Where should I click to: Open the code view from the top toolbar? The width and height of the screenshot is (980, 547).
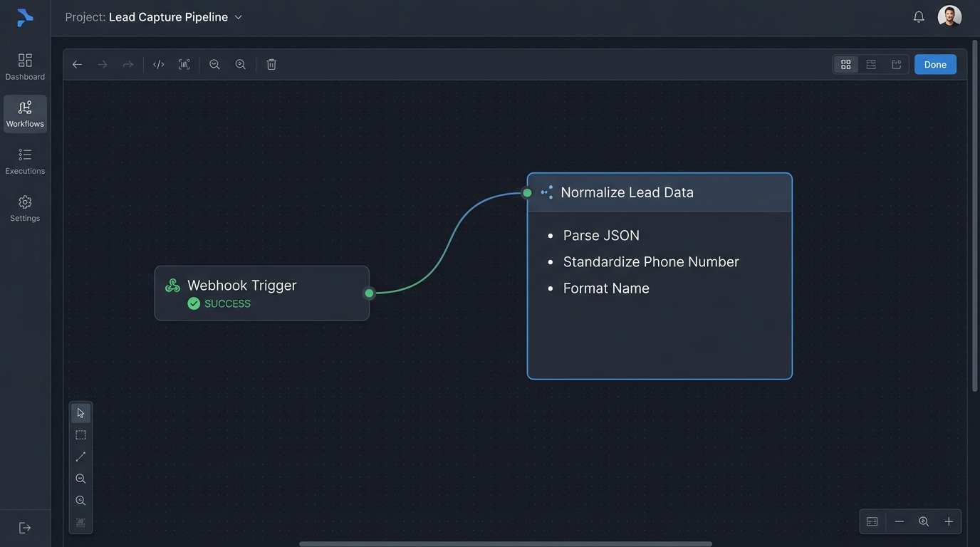click(x=158, y=64)
